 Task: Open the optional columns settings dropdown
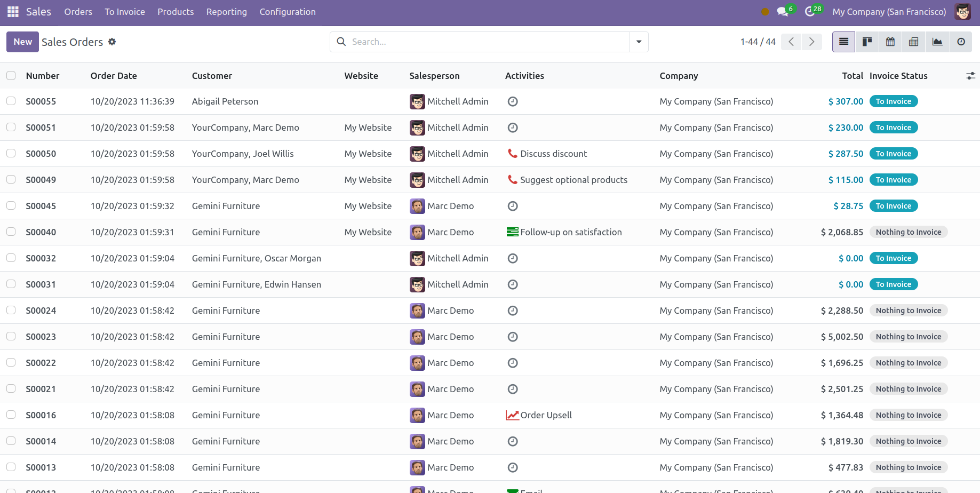(x=970, y=76)
